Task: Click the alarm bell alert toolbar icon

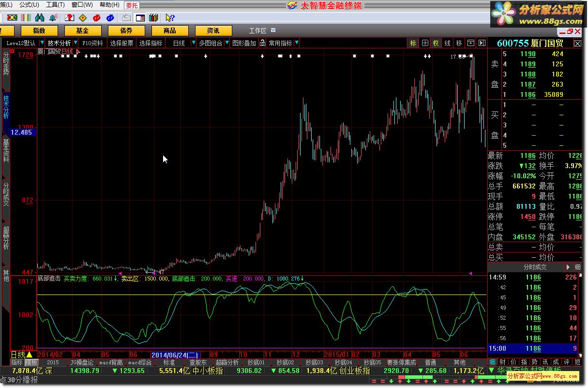Action: pos(54,18)
